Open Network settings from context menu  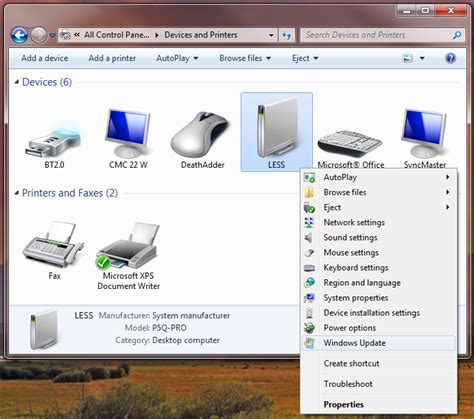tap(378, 222)
